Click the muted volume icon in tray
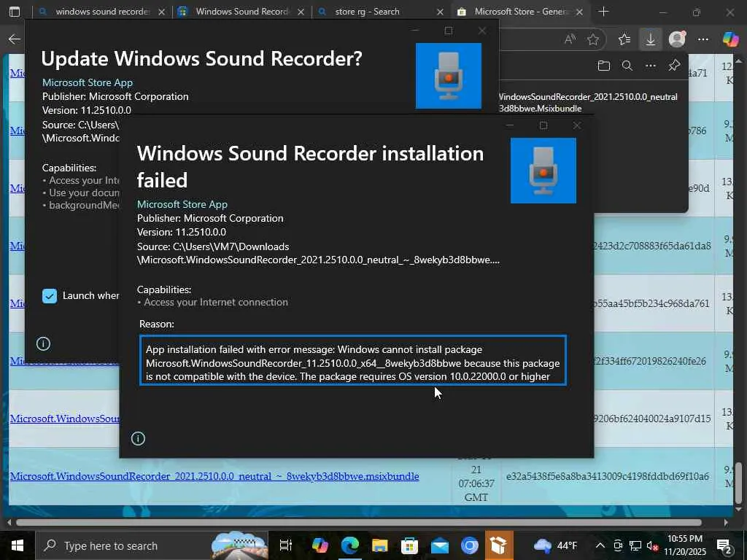 coord(652,545)
